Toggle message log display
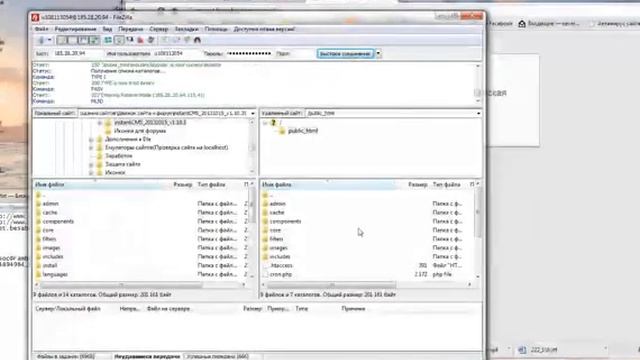The image size is (640, 360). point(62,40)
